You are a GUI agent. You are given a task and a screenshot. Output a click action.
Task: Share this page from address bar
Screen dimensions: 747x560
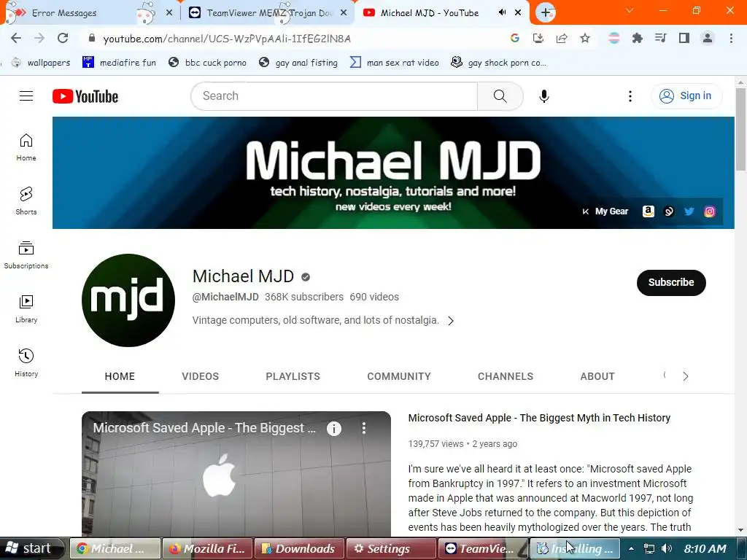click(x=562, y=38)
